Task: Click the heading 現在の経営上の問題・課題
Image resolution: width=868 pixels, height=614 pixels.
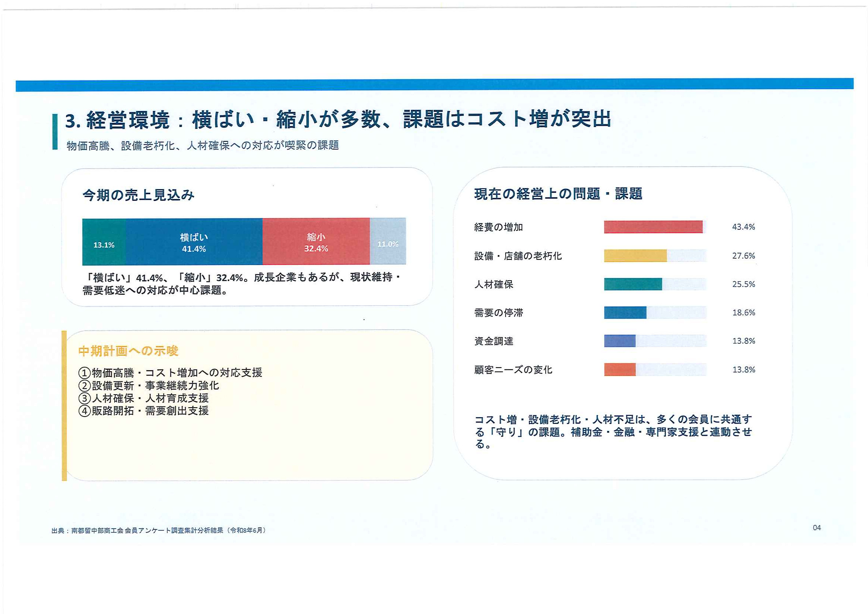Action: pyautogui.click(x=558, y=193)
